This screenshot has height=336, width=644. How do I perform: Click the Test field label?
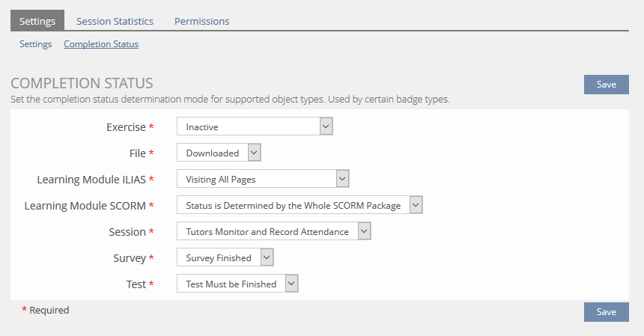pos(136,284)
